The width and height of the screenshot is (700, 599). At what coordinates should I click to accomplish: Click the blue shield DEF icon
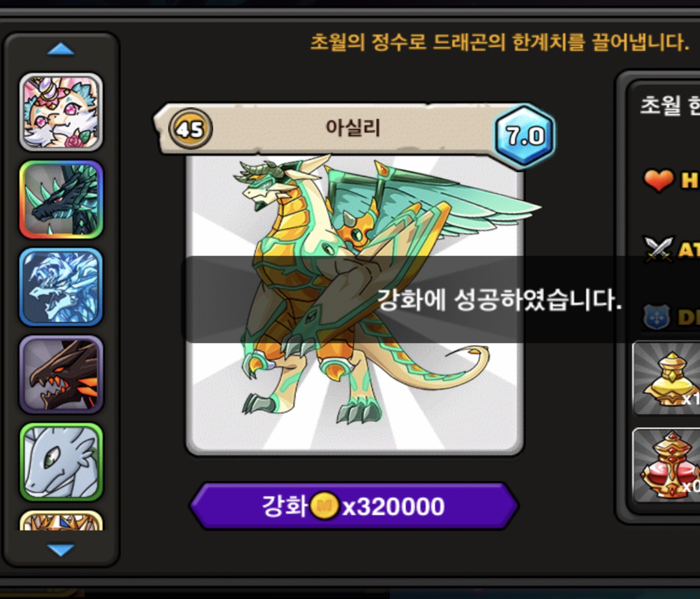point(657,317)
